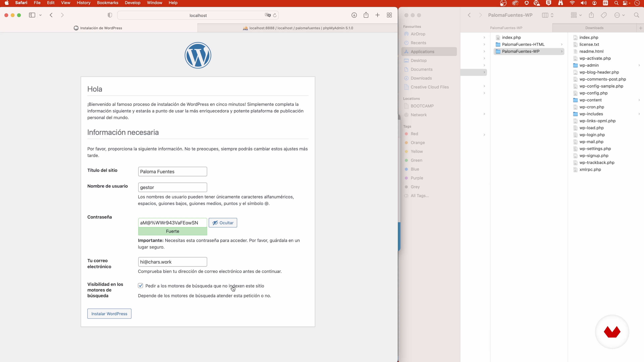Open input source ES menu

pos(605,3)
